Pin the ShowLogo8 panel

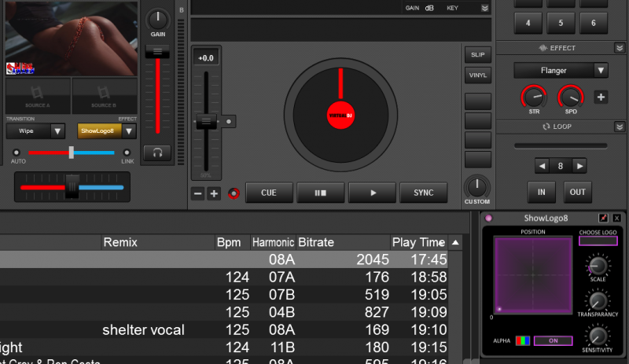point(603,218)
